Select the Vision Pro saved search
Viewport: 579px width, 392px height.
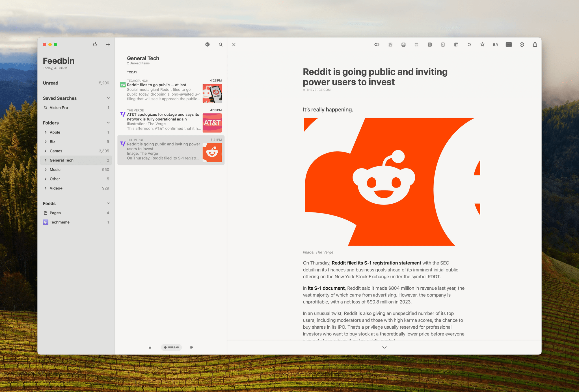(x=59, y=107)
